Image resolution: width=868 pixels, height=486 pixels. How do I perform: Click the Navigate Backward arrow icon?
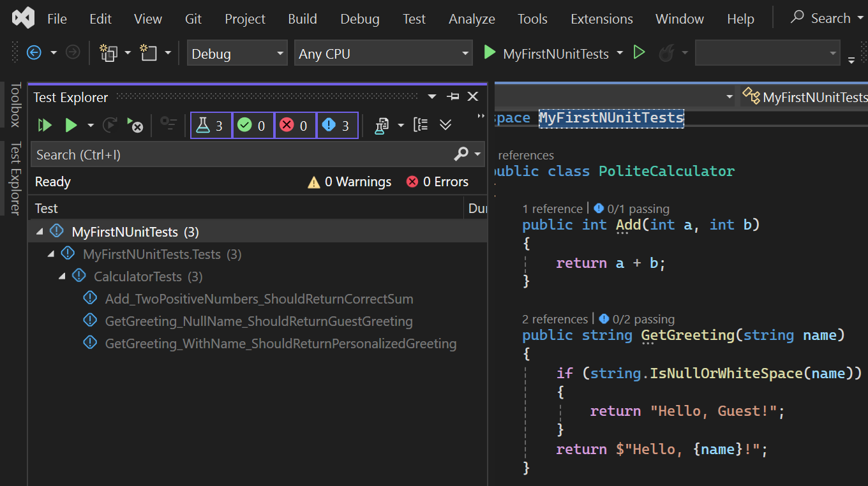coord(34,53)
